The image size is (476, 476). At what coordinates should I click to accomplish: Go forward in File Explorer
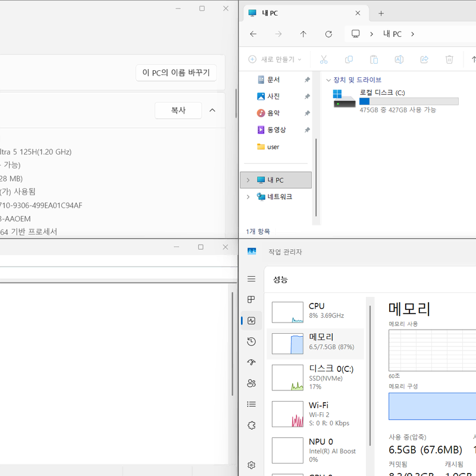[278, 34]
